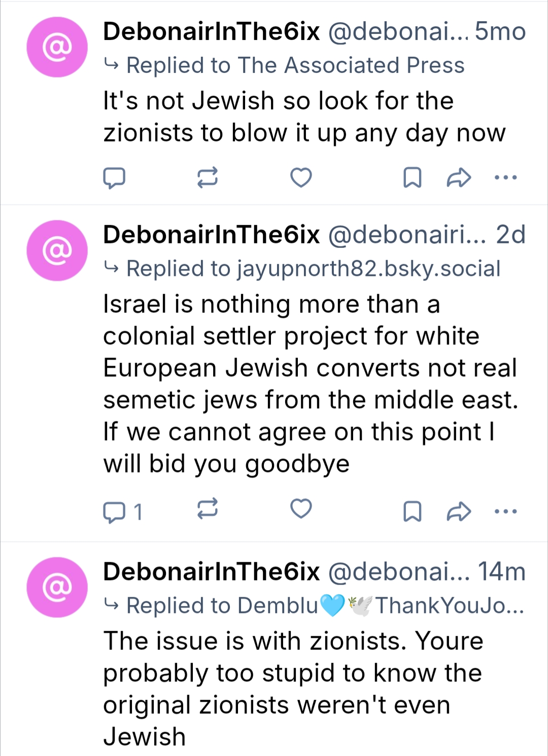Screen dimensions: 548x756
Task: Share the 5mo-old post
Action: (x=459, y=177)
